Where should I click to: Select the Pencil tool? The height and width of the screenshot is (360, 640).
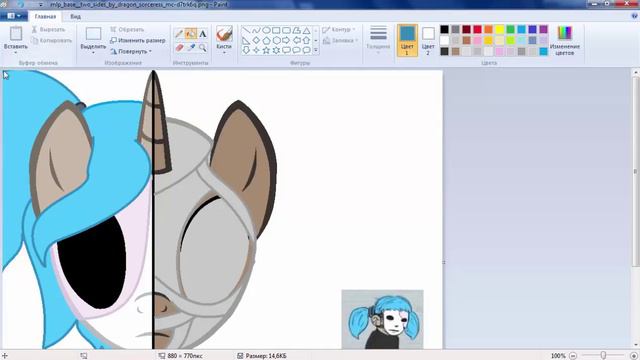coord(179,34)
